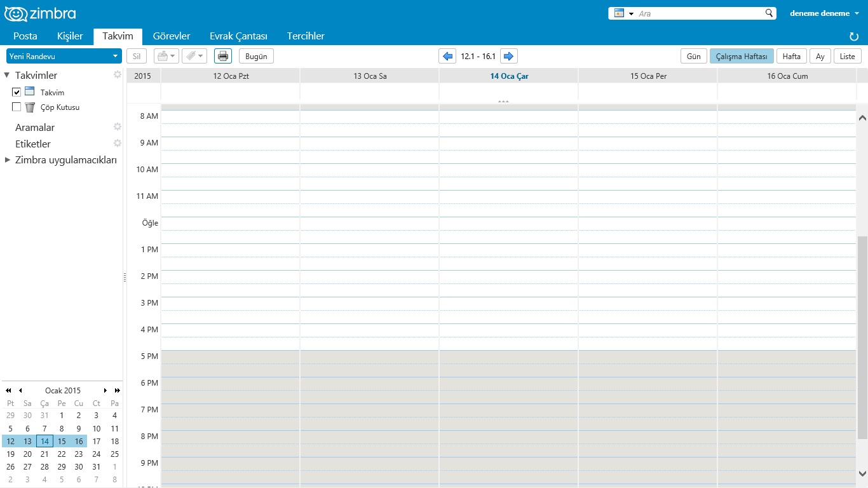868x488 pixels.
Task: Click the magnifying glass search icon
Action: [x=768, y=13]
